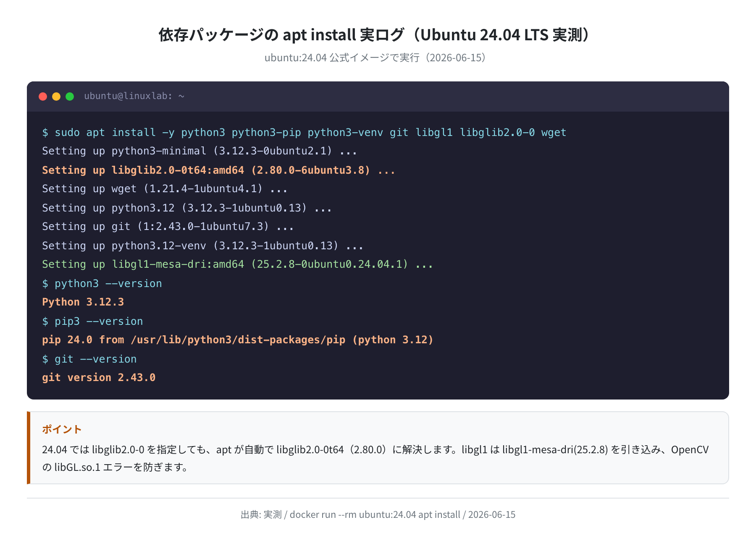The width and height of the screenshot is (756, 538).
Task: Click the 'Setting up python3.12 (3.12.3-1ubuntu0.13)' line
Action: click(187, 208)
